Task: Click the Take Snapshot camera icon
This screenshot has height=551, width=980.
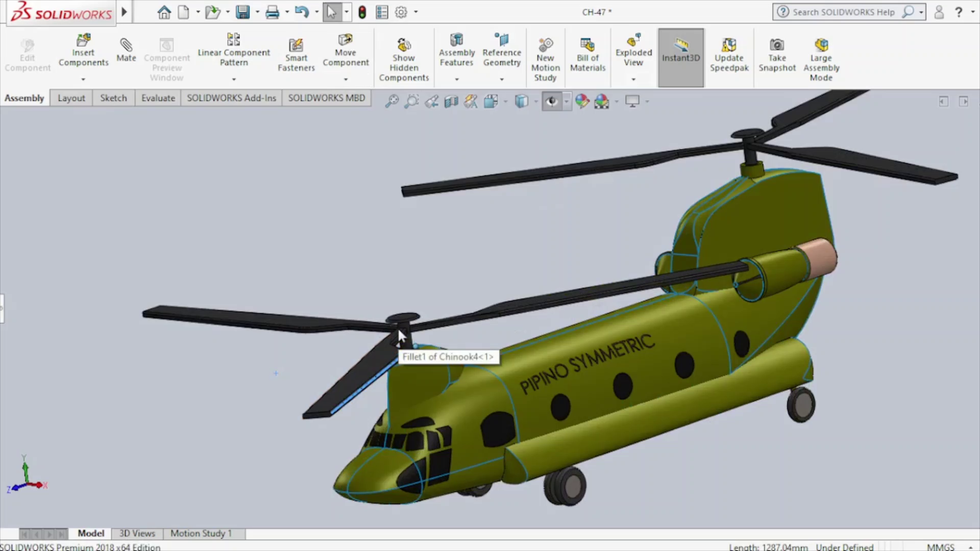Action: tap(777, 45)
